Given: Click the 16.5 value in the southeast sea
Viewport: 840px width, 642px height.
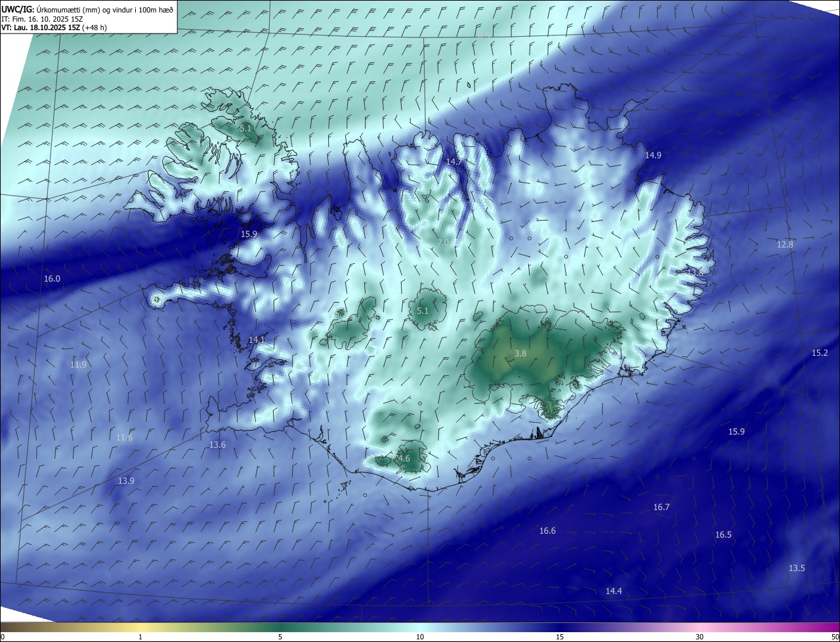Looking at the screenshot, I should [723, 534].
